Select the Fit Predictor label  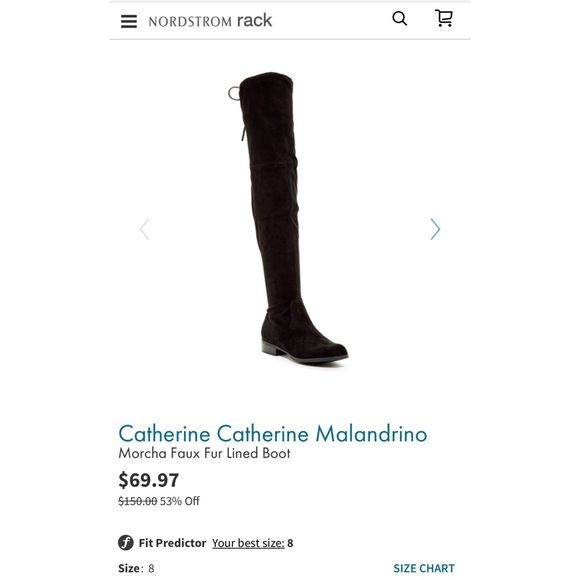pyautogui.click(x=172, y=543)
